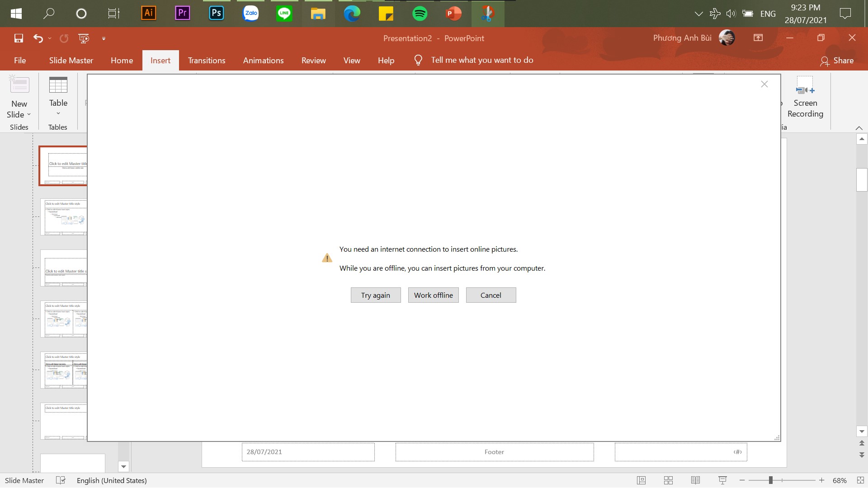This screenshot has width=868, height=488.
Task: Scroll down the slide panel
Action: (x=124, y=466)
